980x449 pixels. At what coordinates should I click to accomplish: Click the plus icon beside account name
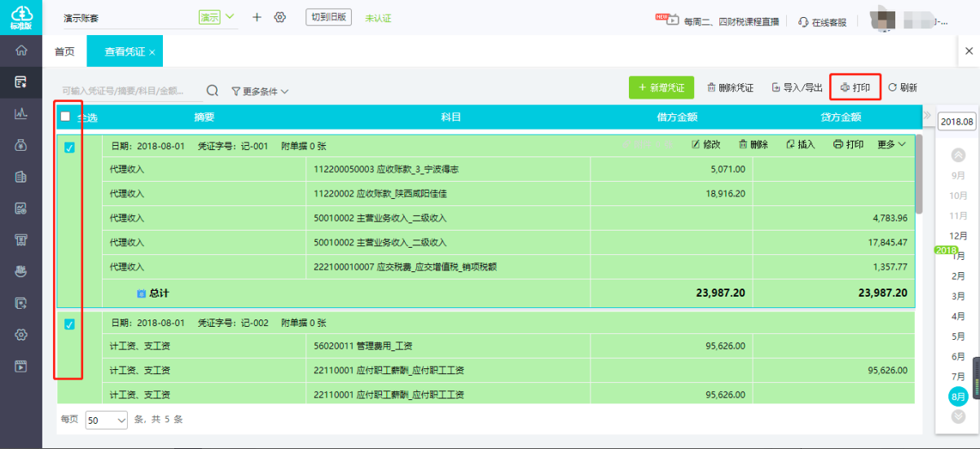coord(257,17)
